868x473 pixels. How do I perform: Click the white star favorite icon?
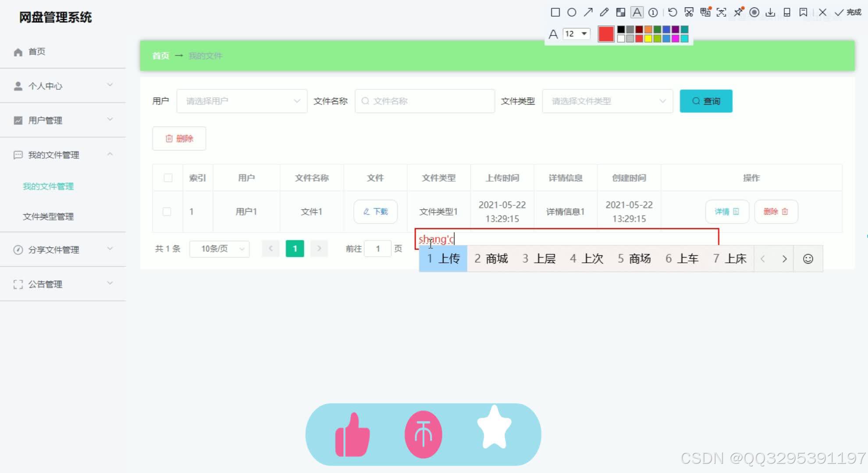pyautogui.click(x=494, y=427)
